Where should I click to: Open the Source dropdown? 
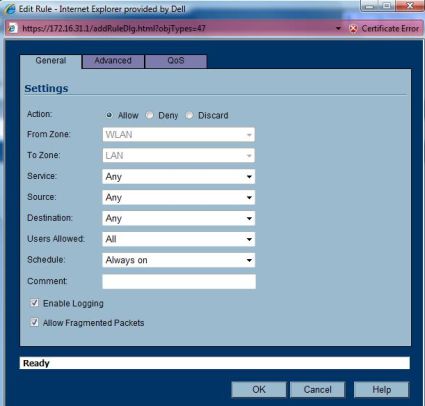point(179,198)
